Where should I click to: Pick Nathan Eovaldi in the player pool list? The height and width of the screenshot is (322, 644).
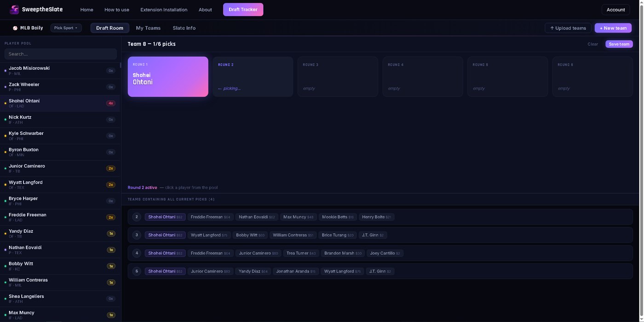click(60, 250)
